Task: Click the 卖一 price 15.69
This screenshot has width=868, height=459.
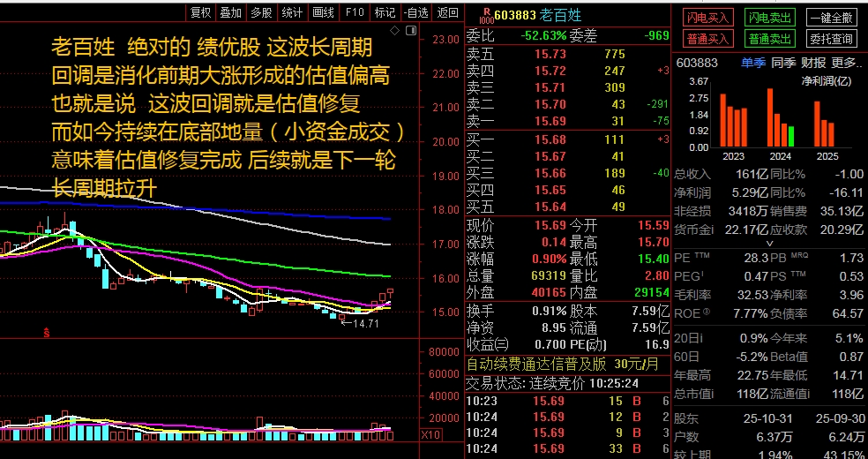Action: click(x=550, y=121)
